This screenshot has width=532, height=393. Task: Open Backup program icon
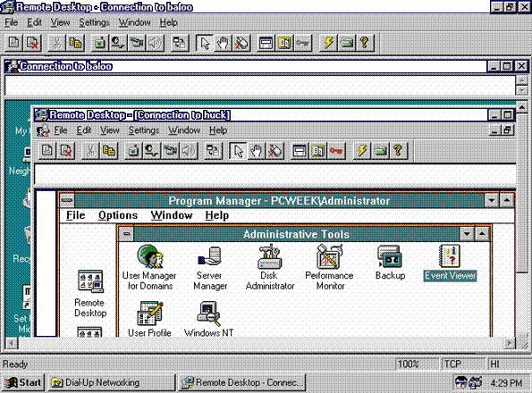point(390,263)
